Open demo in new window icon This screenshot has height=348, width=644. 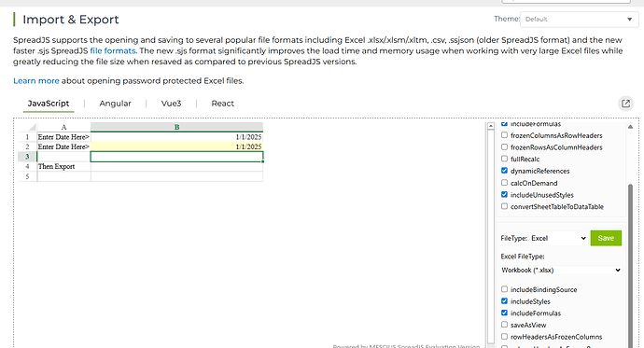tap(625, 104)
